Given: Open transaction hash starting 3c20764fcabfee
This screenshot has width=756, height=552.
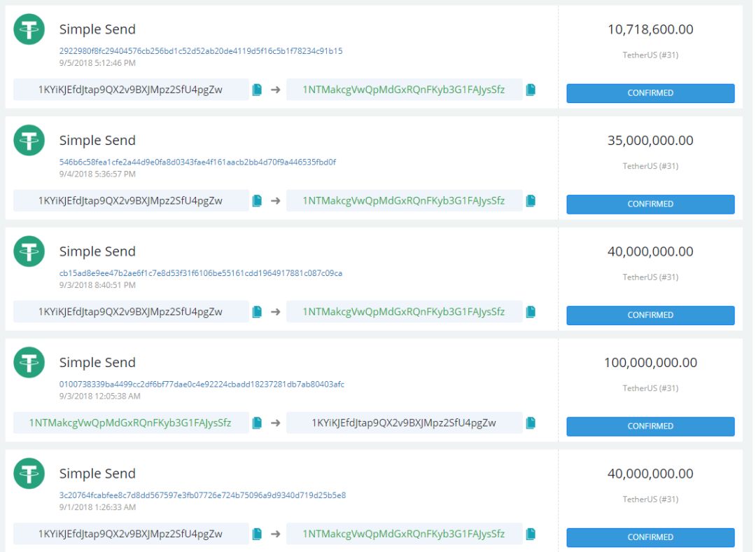Looking at the screenshot, I should (202, 495).
